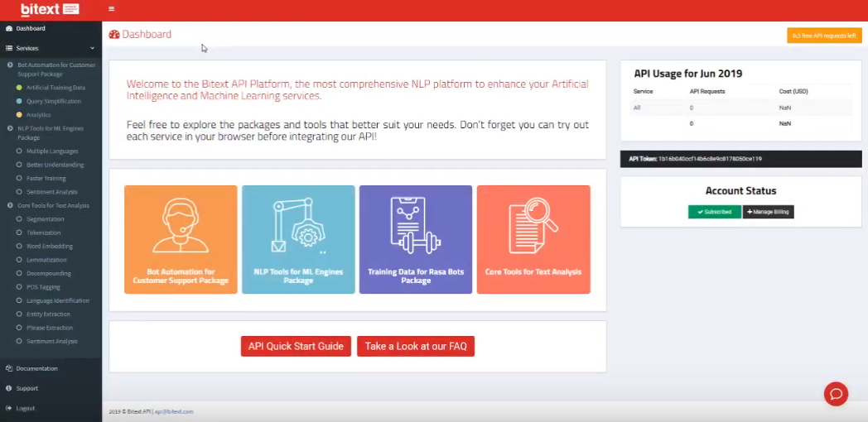Click Take a Look at our FAQ
Viewport: 868px width, 422px height.
416,346
